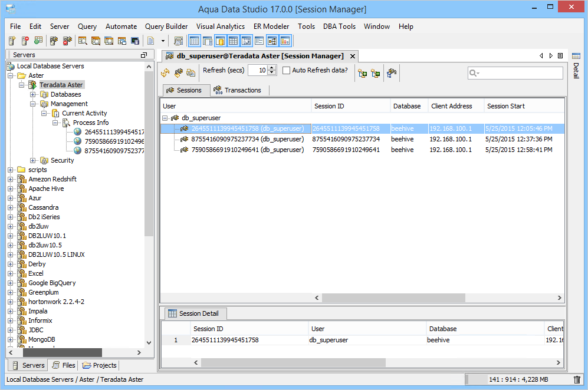The image size is (588, 390).
Task: Open the DBA Tools menu
Action: 339,27
